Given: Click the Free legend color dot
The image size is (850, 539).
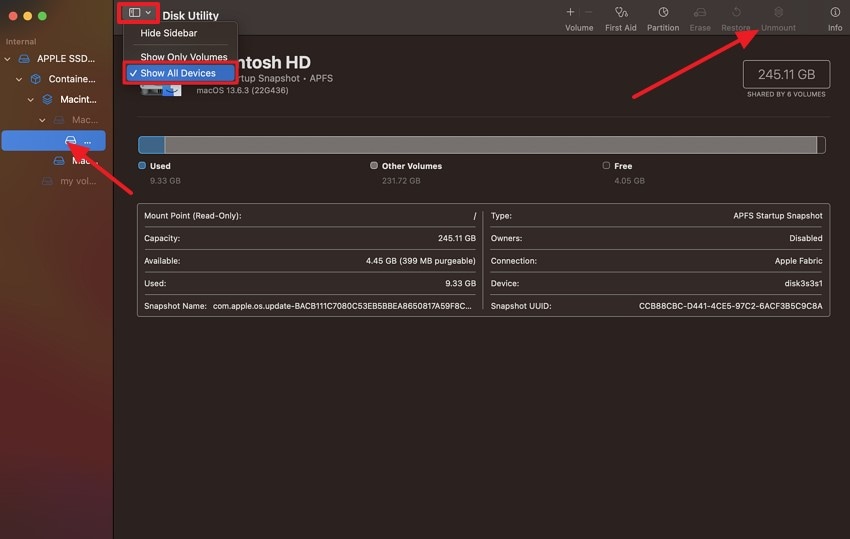Looking at the screenshot, I should [x=606, y=165].
